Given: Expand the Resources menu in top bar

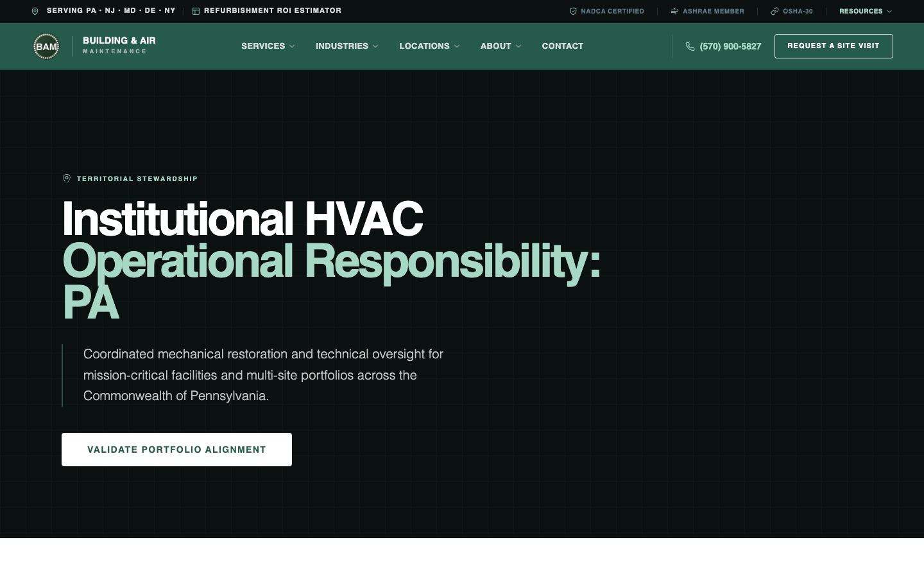Looking at the screenshot, I should pos(865,11).
